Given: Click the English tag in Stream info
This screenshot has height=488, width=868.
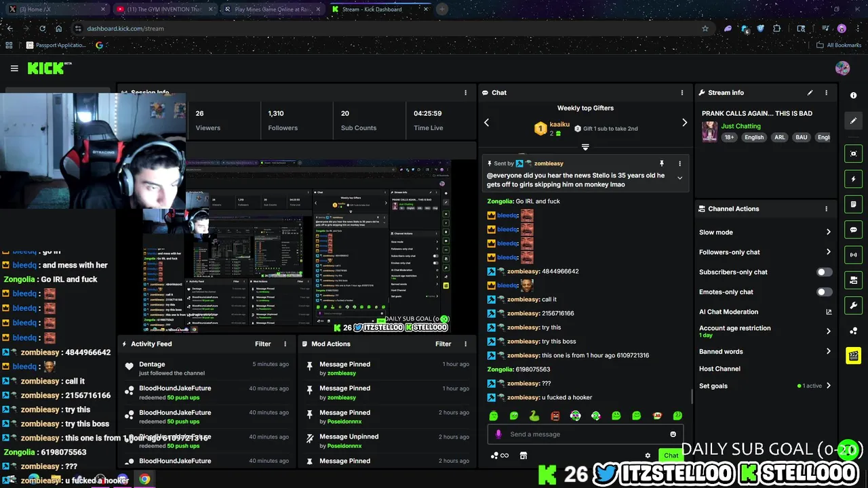Looking at the screenshot, I should coord(753,137).
